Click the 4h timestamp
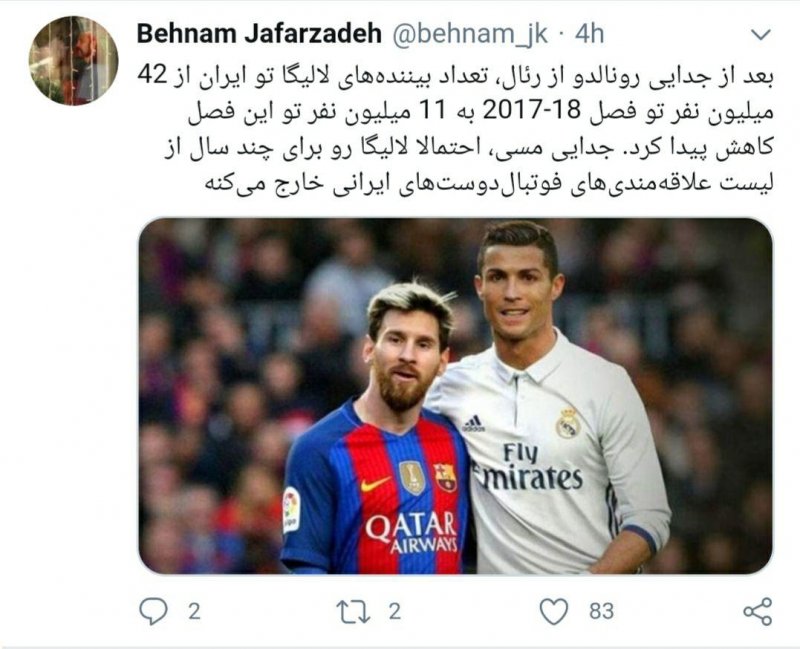Viewport: 800px width, 649px height. click(x=589, y=34)
